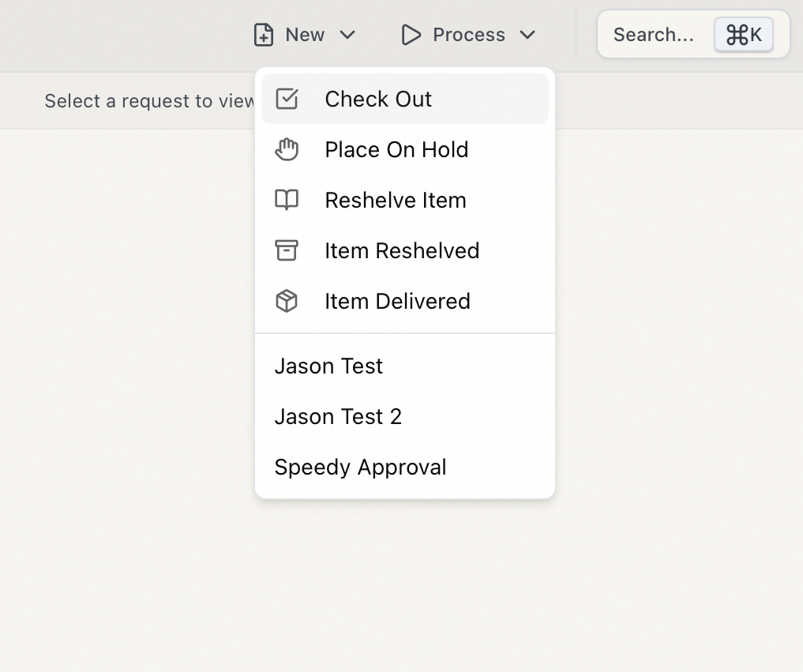Choose Check Out from the menu

click(404, 99)
